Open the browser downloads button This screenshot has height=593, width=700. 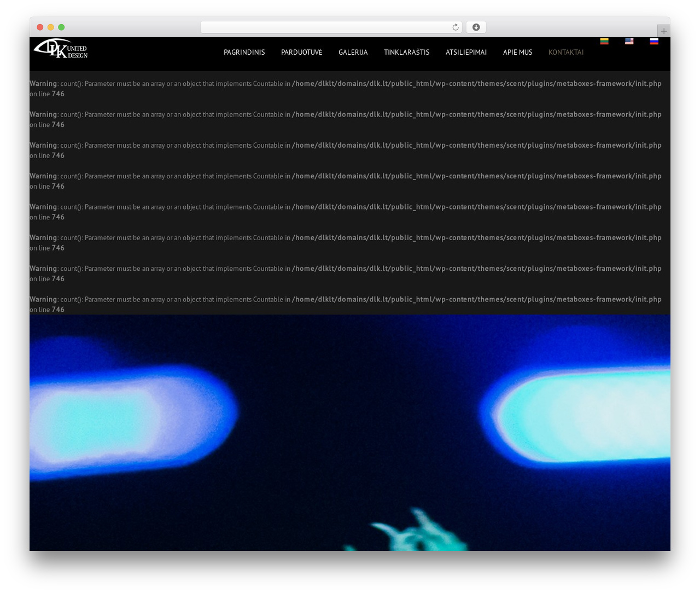[x=476, y=27]
